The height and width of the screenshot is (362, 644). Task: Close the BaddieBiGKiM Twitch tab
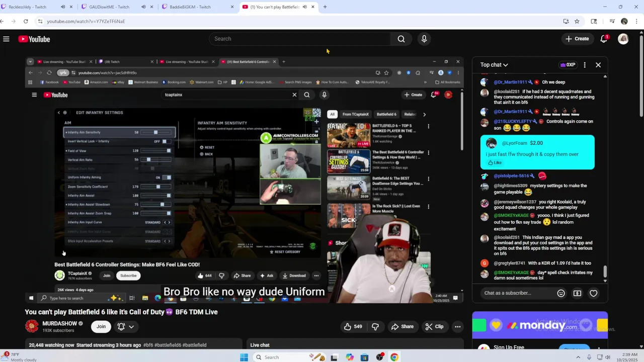(232, 7)
